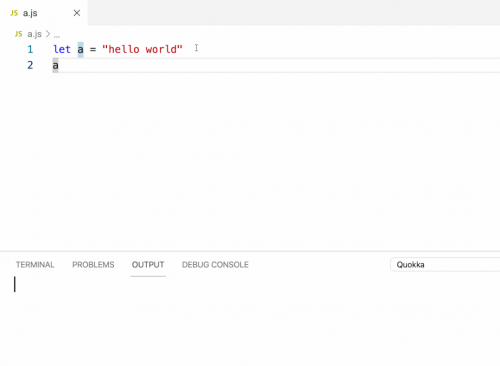
Task: Click empty editor area below the code
Action: click(250, 160)
